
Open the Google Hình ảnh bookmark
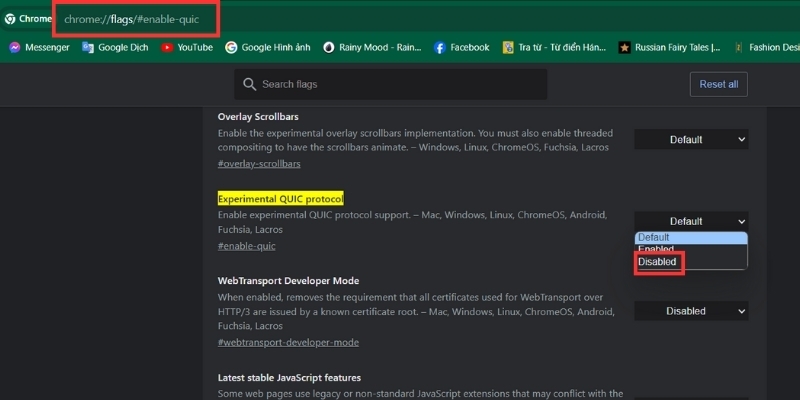pyautogui.click(x=268, y=47)
